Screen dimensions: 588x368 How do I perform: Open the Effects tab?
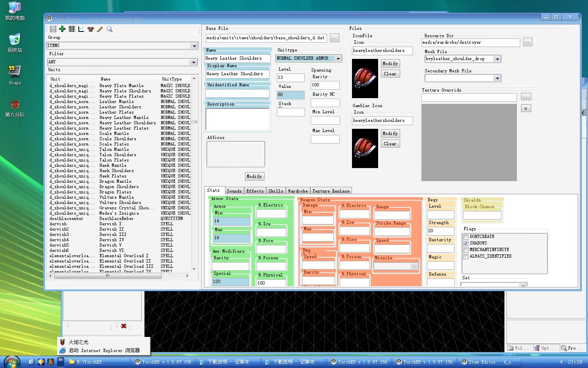point(255,191)
